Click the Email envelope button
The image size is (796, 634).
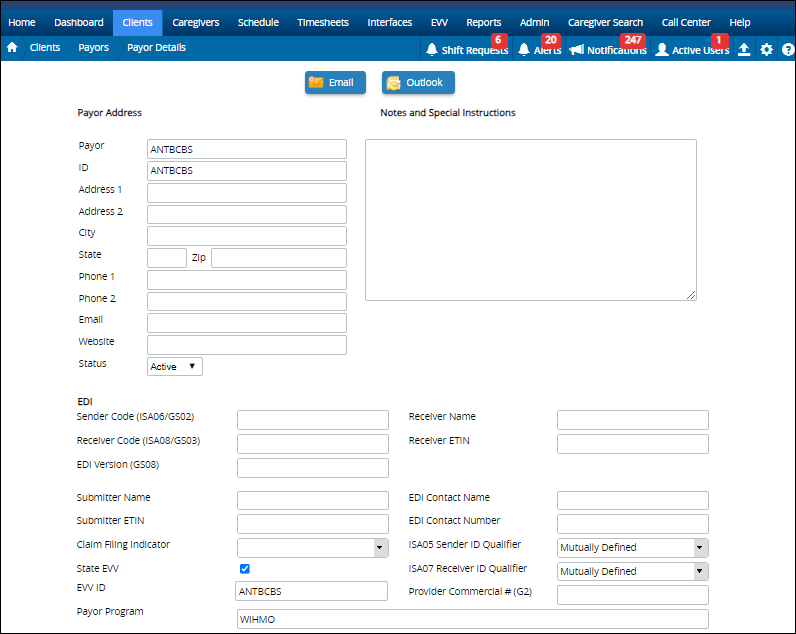pos(335,82)
